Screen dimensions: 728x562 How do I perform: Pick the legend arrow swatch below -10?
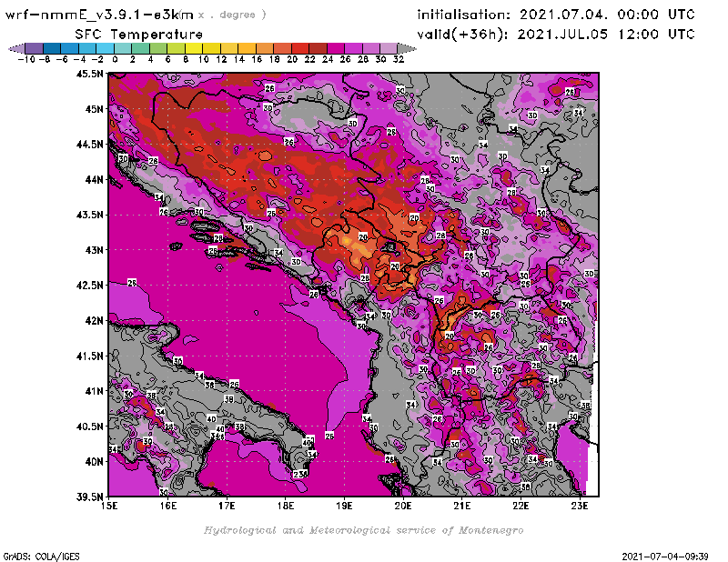(x=16, y=48)
